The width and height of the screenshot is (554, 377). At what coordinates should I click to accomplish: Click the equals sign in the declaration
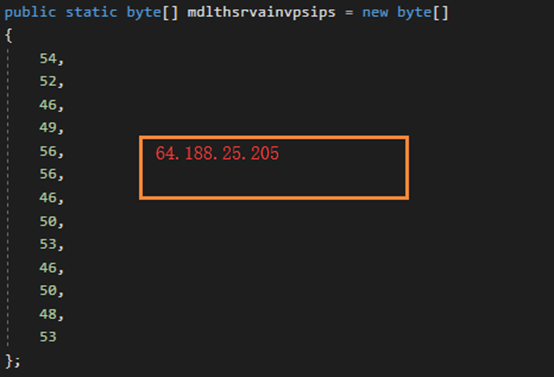click(349, 13)
